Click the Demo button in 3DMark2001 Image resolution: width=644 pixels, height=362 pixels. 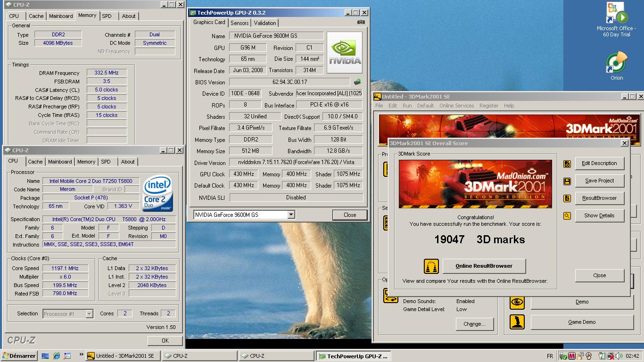[582, 302]
